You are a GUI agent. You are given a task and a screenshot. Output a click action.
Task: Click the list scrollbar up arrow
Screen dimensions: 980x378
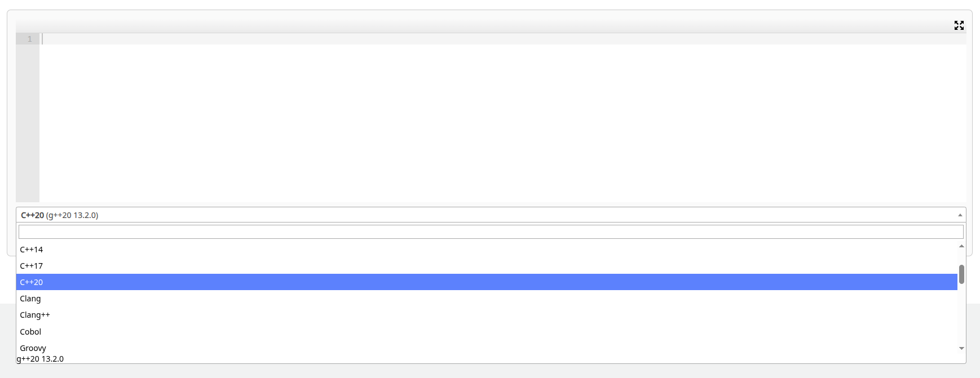click(961, 246)
